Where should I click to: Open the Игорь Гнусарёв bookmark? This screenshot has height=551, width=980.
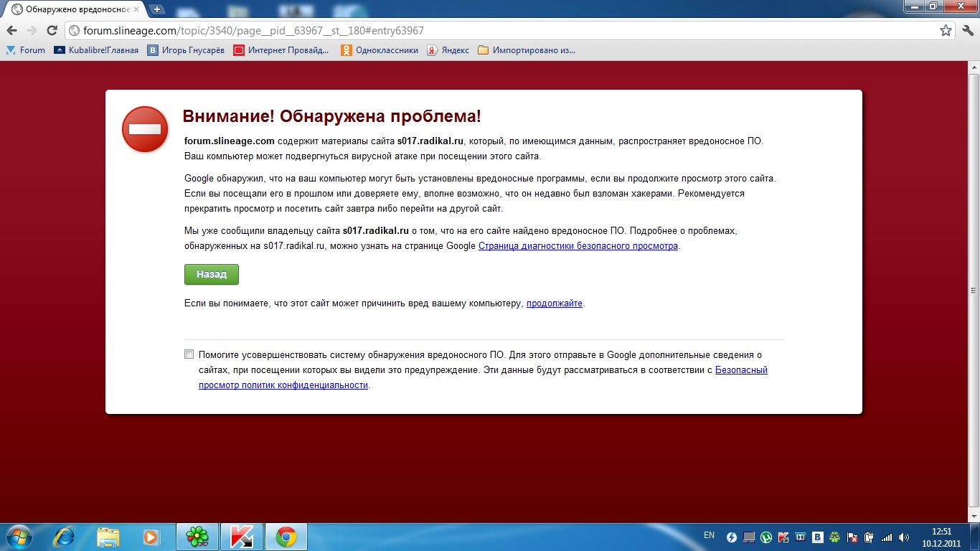(x=186, y=50)
